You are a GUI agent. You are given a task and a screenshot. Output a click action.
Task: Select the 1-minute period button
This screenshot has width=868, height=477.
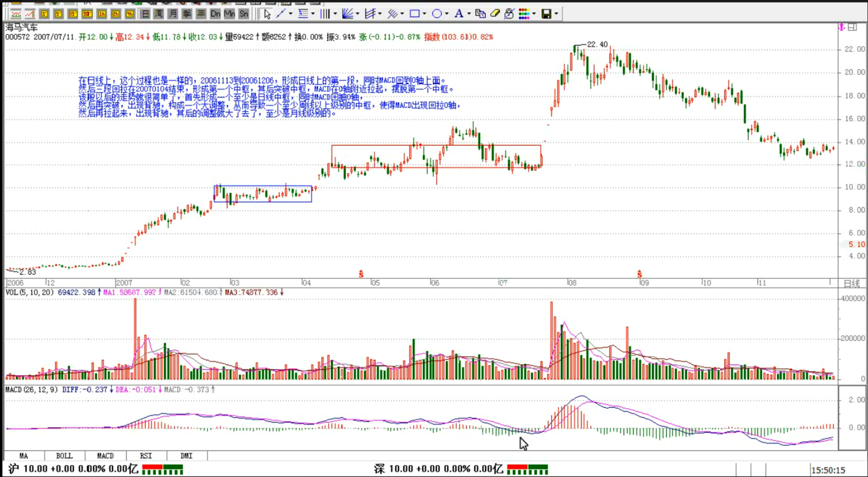(x=44, y=14)
